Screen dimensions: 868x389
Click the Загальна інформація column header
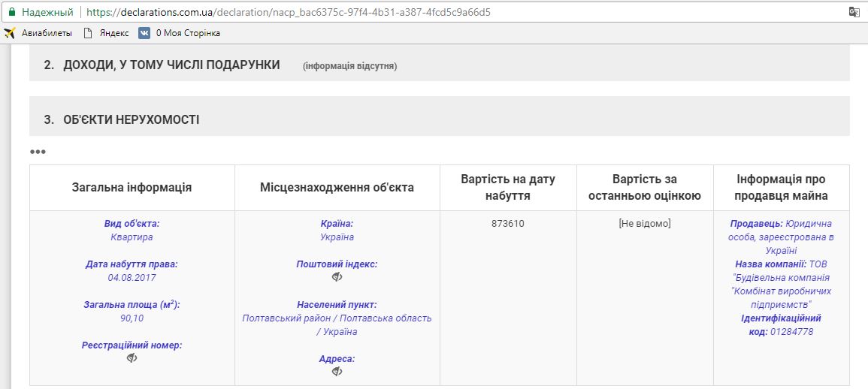pyautogui.click(x=132, y=188)
